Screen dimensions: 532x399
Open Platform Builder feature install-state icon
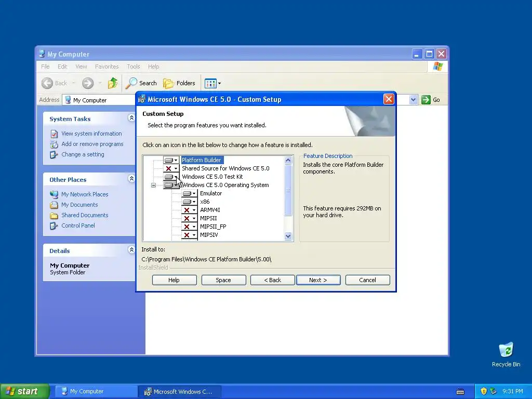point(171,160)
